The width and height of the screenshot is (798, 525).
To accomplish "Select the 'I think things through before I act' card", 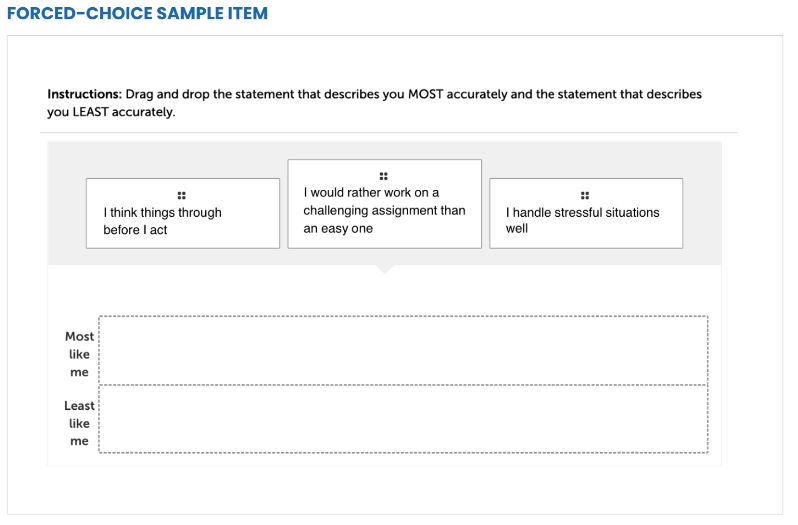I will (183, 213).
